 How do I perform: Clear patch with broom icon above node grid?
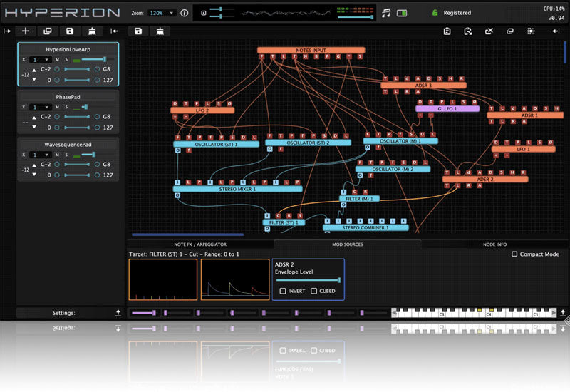point(160,31)
